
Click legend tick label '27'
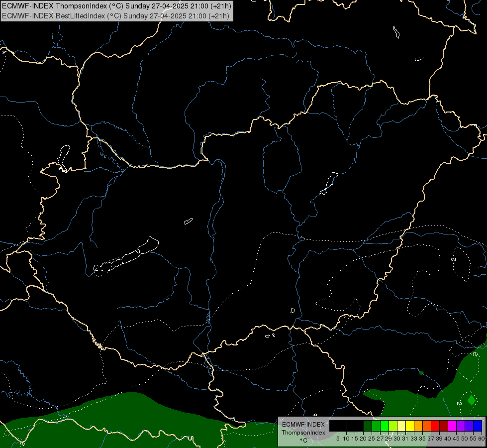(x=380, y=439)
